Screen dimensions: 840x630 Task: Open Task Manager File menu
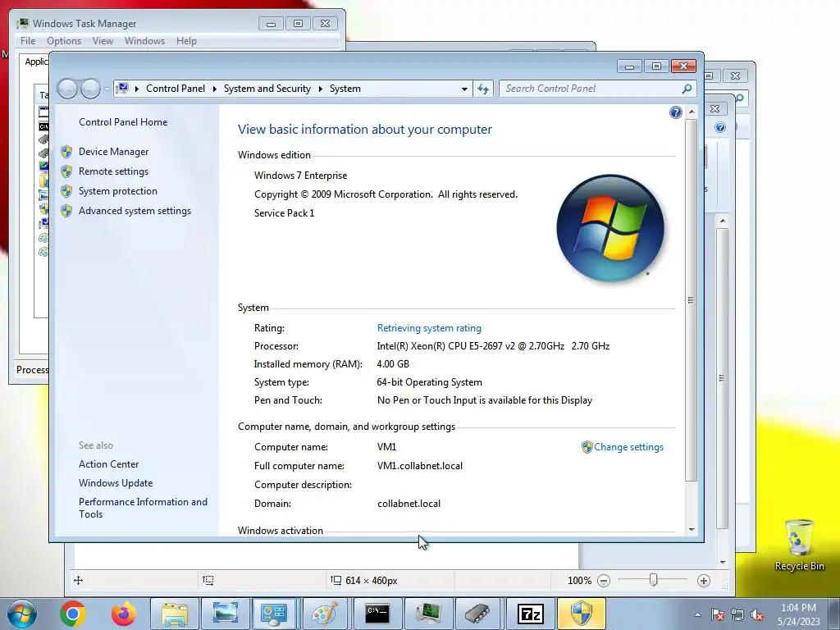[28, 41]
